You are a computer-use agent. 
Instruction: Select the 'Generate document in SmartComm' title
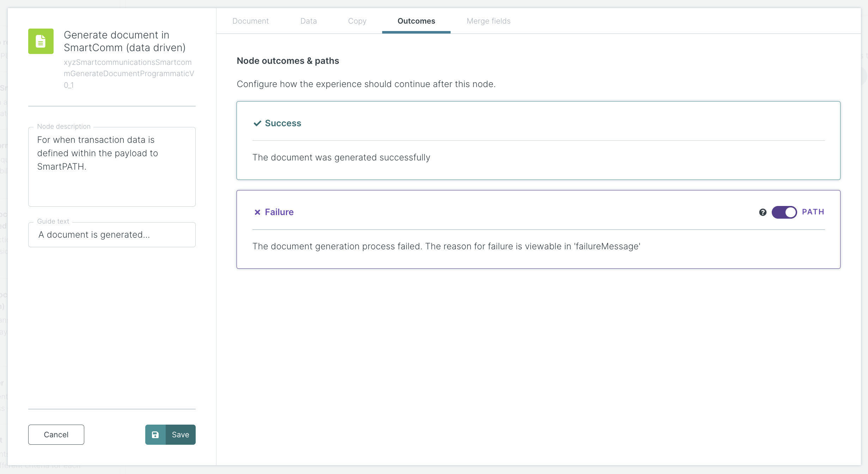124,41
